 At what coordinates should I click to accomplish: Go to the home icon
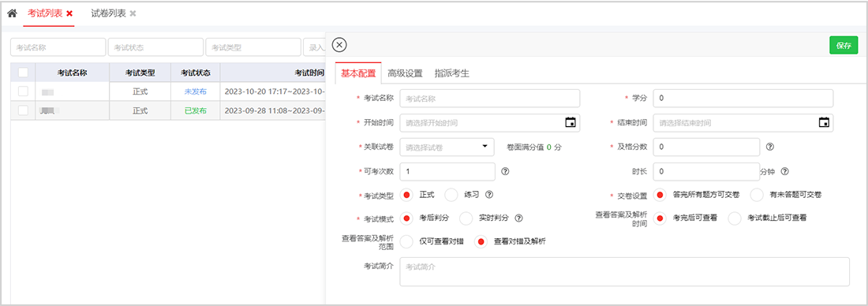click(12, 13)
